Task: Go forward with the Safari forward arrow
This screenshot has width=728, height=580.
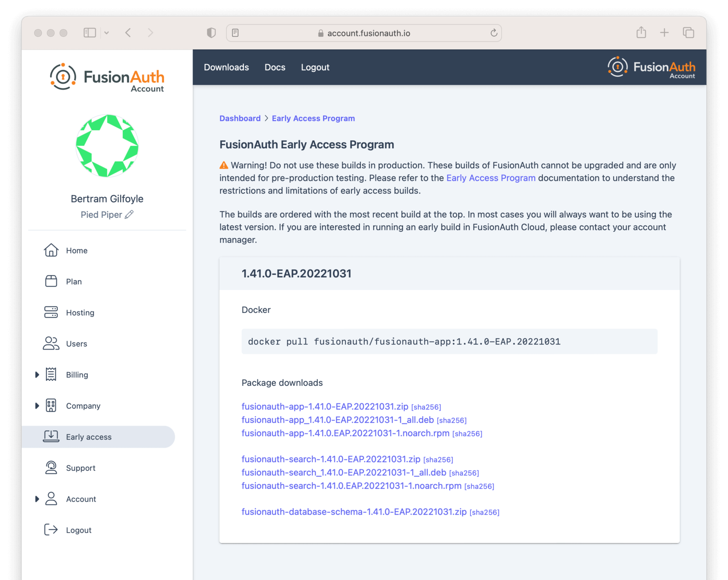Action: (x=151, y=33)
